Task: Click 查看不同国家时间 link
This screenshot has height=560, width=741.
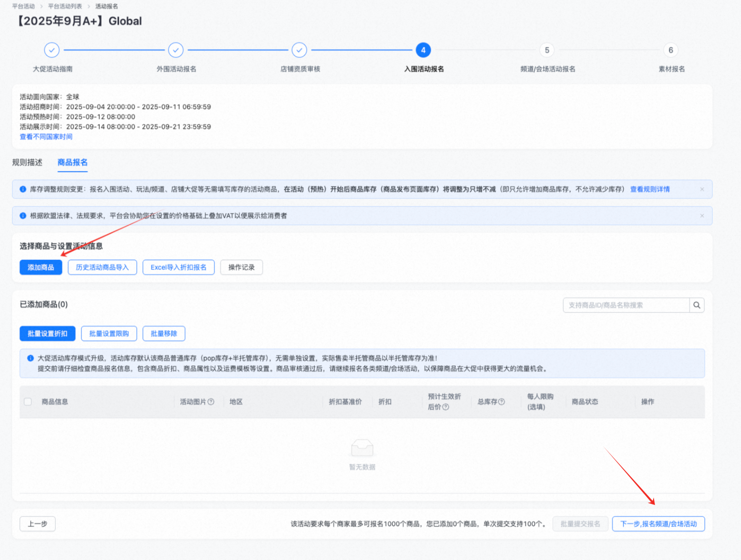Action: coord(46,136)
